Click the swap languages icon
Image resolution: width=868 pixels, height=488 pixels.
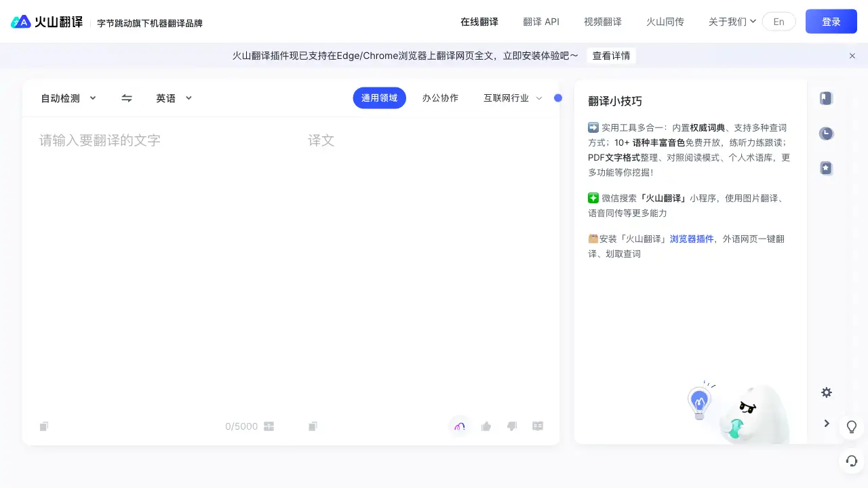point(126,98)
